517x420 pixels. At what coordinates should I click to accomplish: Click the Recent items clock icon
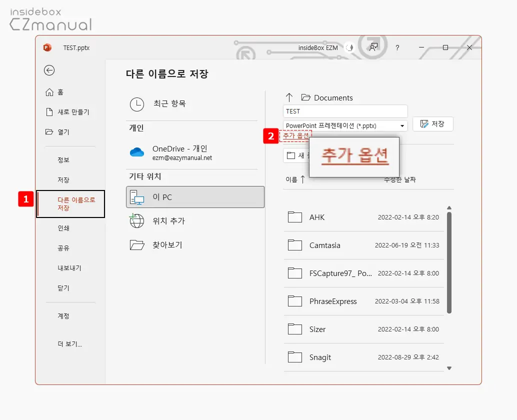coord(137,104)
